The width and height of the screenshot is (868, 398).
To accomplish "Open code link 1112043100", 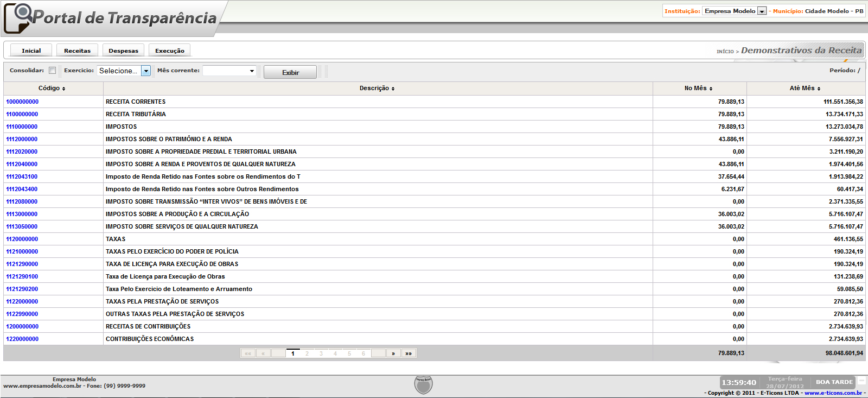I will tap(22, 176).
